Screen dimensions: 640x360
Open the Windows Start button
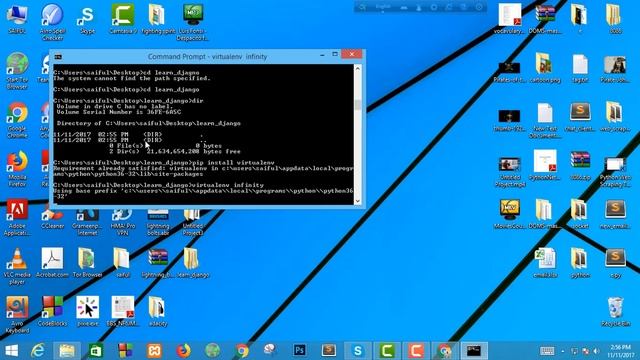[11, 351]
